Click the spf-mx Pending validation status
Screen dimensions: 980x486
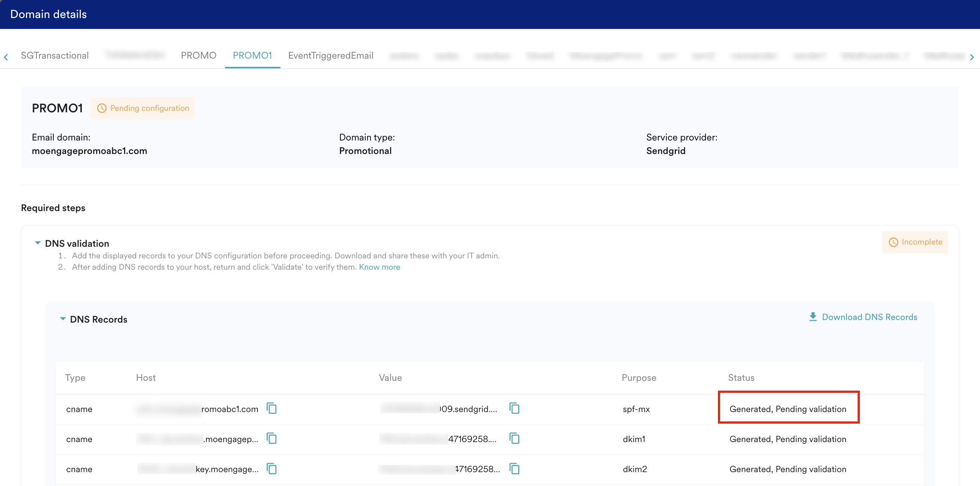pos(787,409)
